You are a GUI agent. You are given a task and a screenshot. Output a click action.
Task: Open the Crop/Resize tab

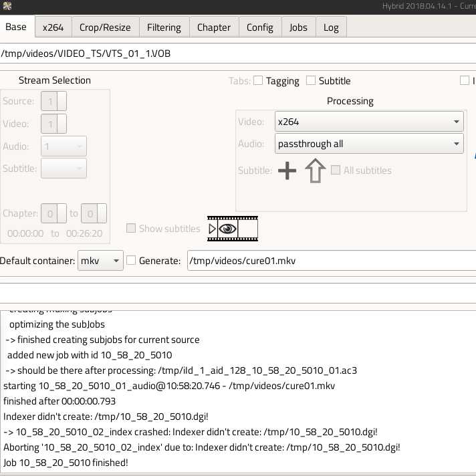click(106, 27)
